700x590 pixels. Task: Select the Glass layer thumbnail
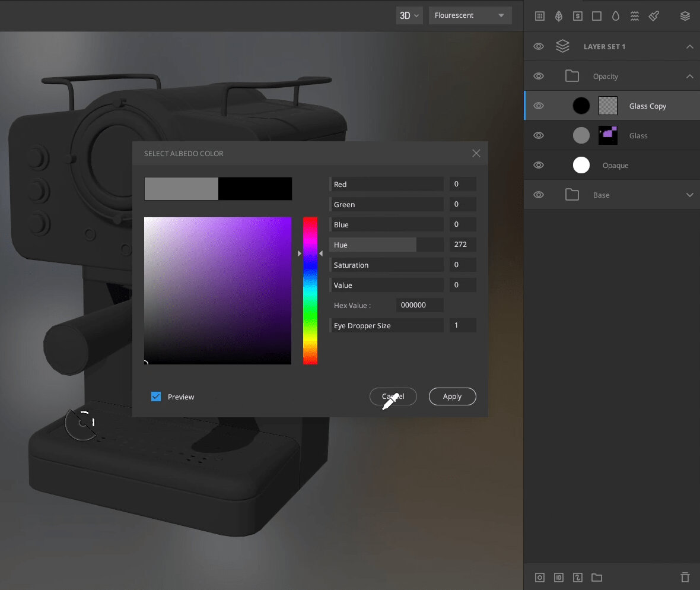607,135
